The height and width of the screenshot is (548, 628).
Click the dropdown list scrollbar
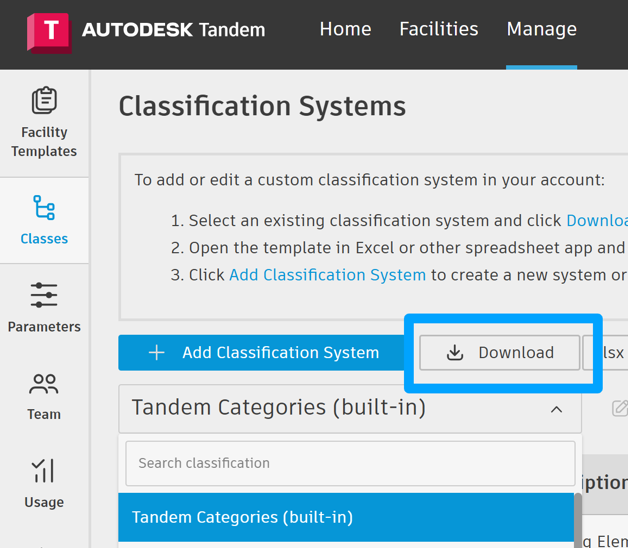point(578,517)
